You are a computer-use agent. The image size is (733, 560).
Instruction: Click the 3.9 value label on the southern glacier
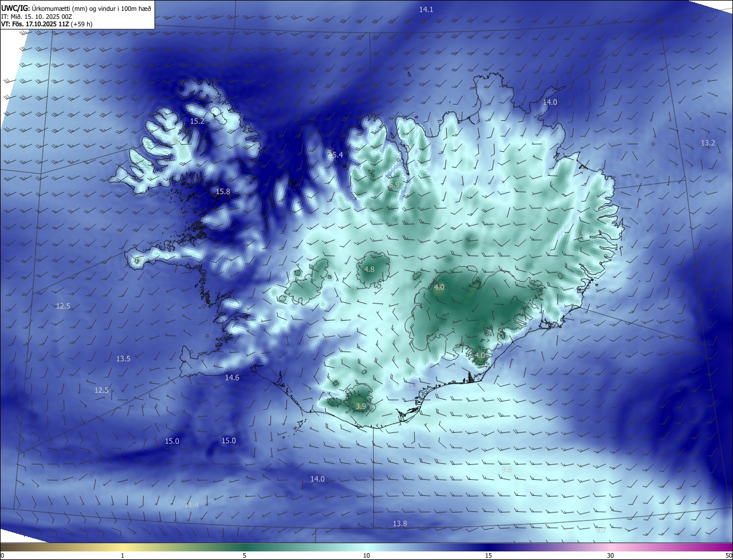360,406
